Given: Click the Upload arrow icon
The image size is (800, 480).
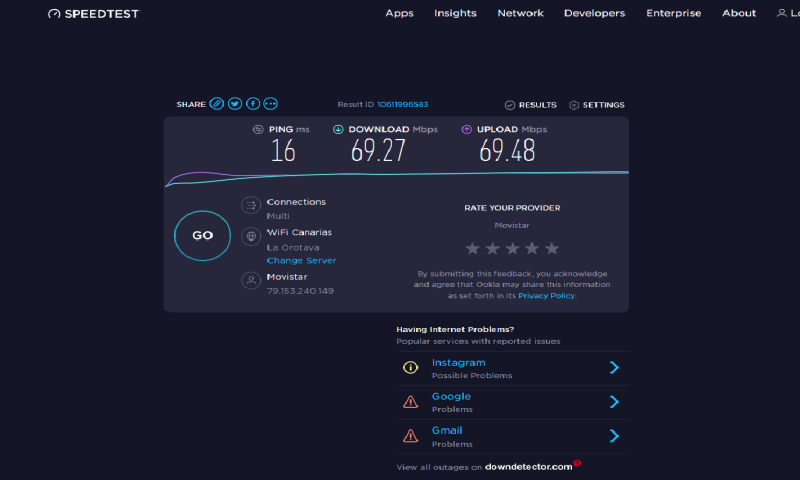Looking at the screenshot, I should click(x=466, y=130).
